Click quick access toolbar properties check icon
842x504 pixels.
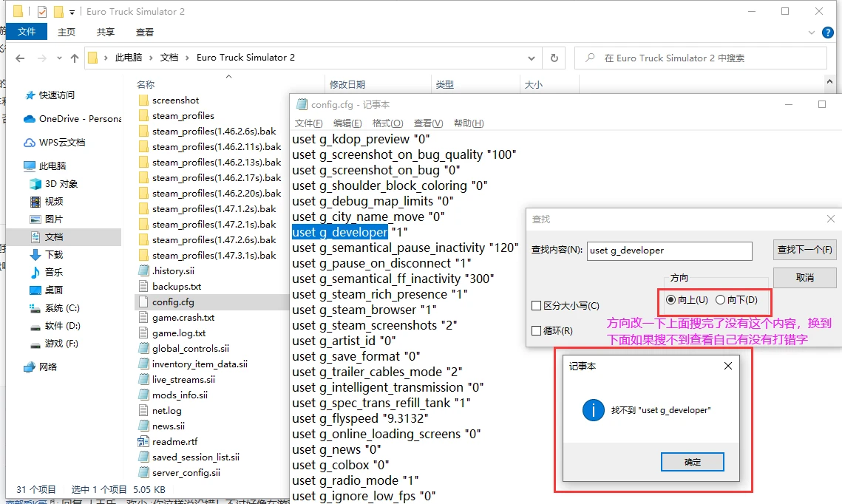click(x=42, y=11)
